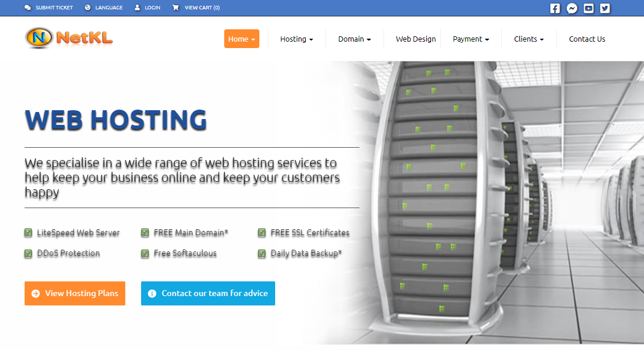Expand the Hosting dropdown menu
Image resolution: width=644 pixels, height=350 pixels.
[297, 39]
